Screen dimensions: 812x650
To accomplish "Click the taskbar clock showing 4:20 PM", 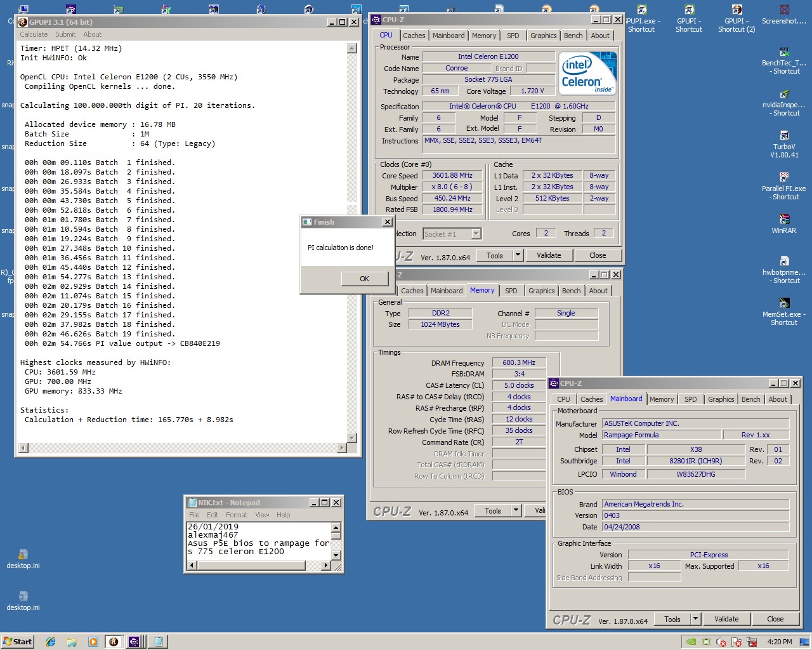I will pos(779,642).
